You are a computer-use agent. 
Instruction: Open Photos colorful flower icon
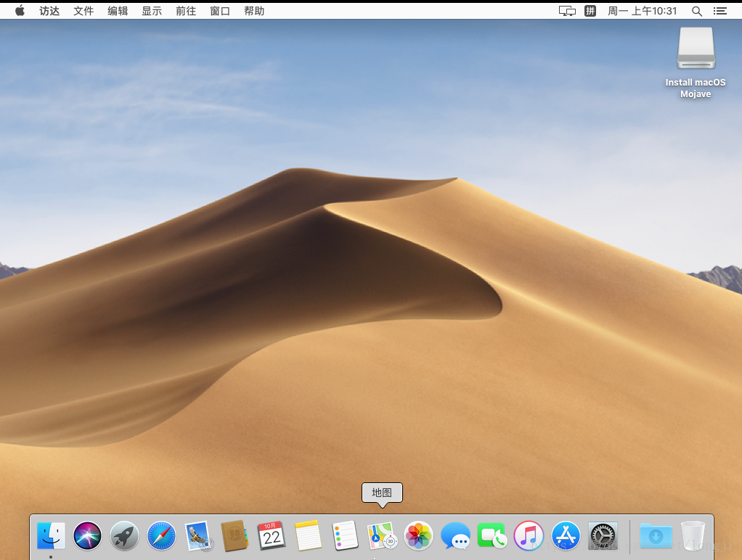coord(419,536)
